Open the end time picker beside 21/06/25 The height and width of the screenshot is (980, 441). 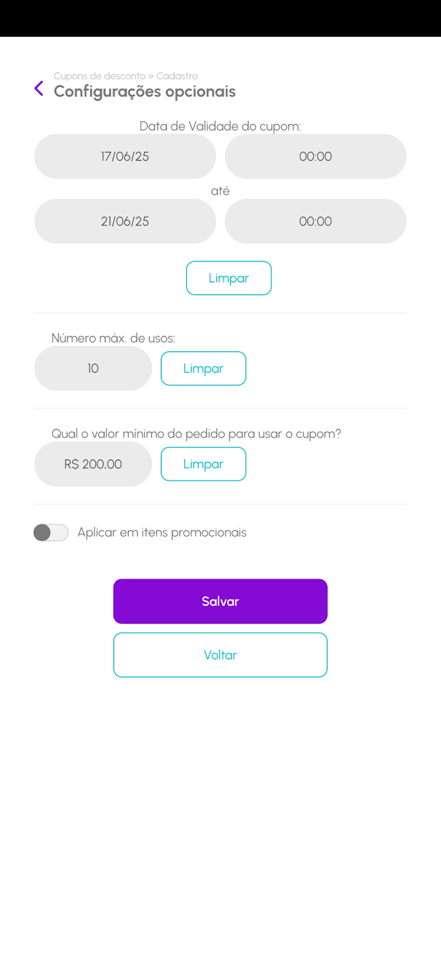point(315,221)
